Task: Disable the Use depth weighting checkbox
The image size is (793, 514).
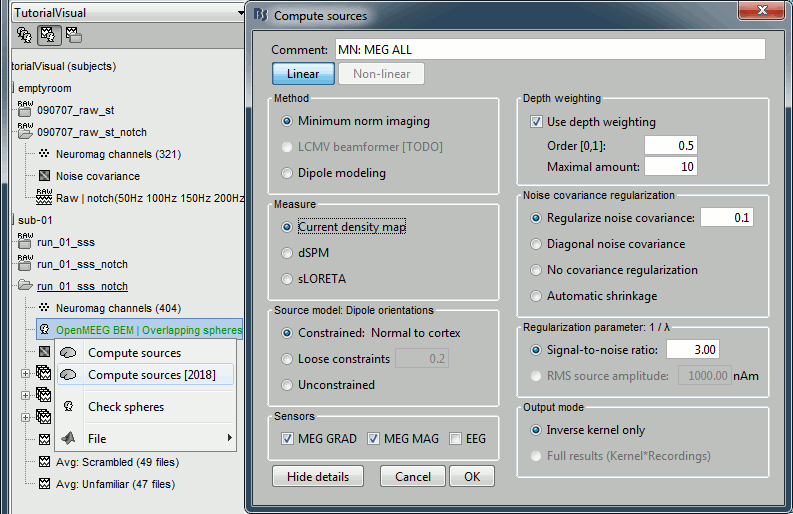Action: click(x=536, y=122)
